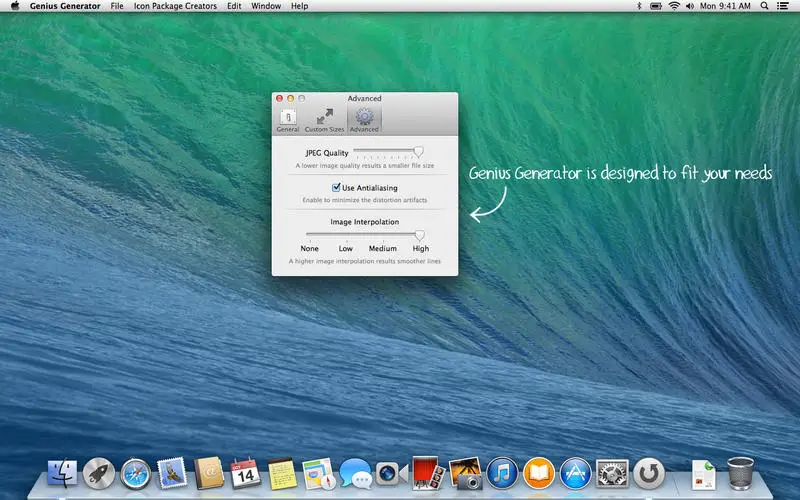
Task: Open the Custom Sizes preferences tab
Action: coord(324,120)
